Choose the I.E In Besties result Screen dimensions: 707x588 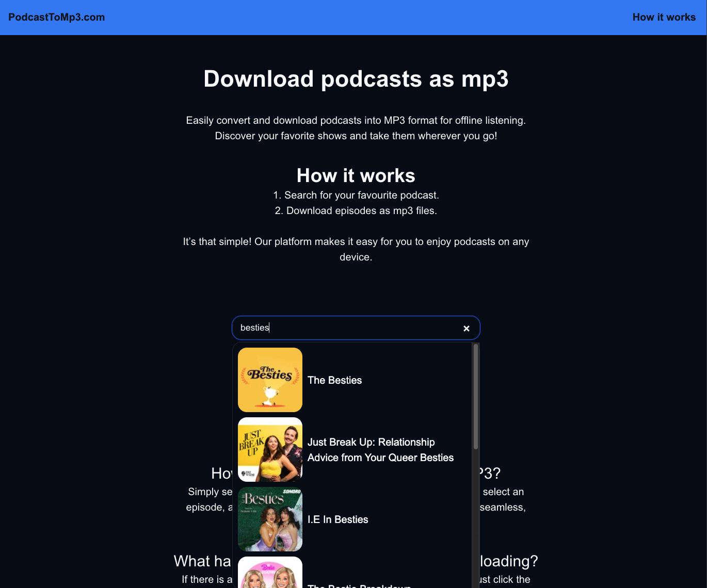(x=353, y=519)
